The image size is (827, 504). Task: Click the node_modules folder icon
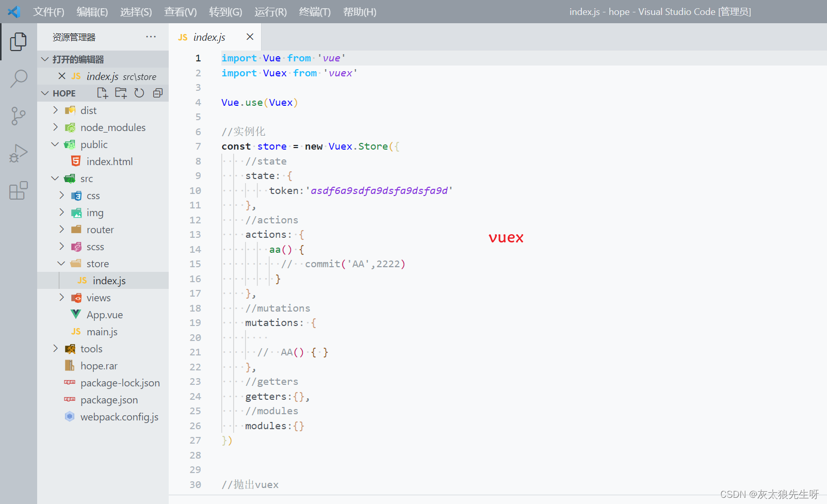click(70, 127)
